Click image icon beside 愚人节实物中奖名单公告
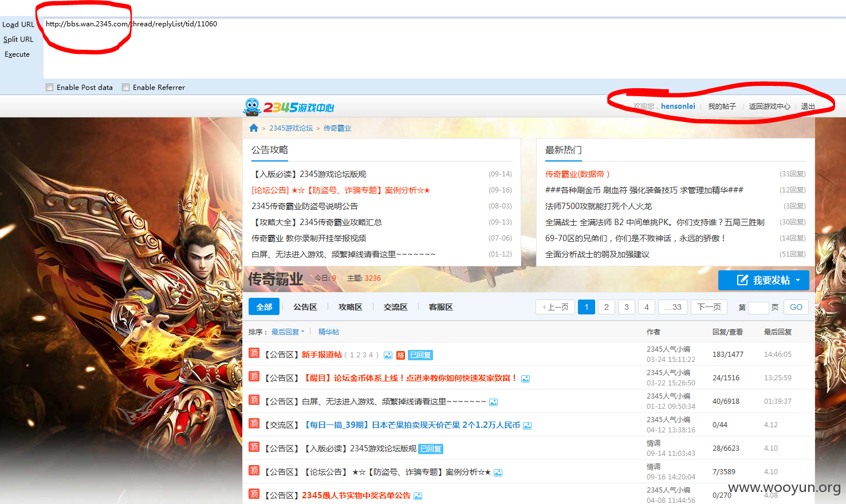 [x=418, y=496]
